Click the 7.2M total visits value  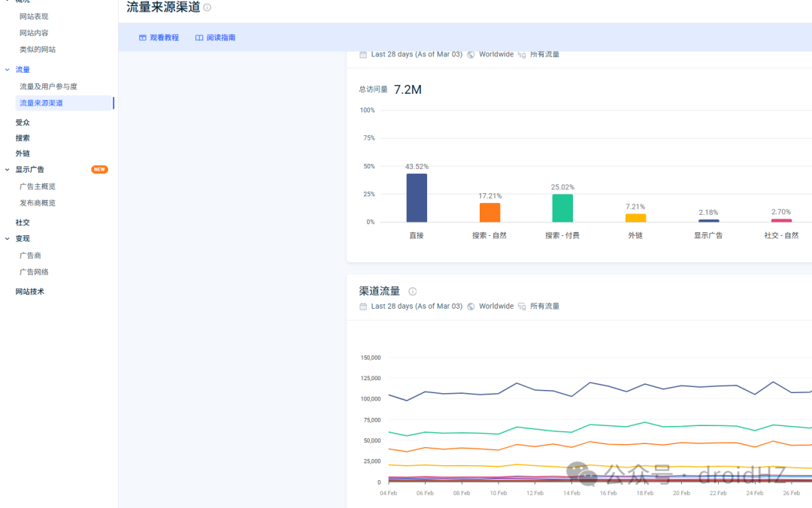point(408,89)
